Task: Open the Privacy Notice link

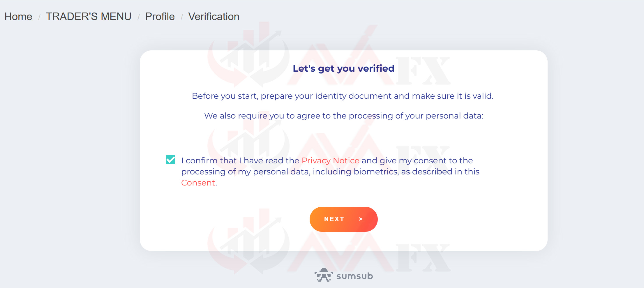Action: 330,160
